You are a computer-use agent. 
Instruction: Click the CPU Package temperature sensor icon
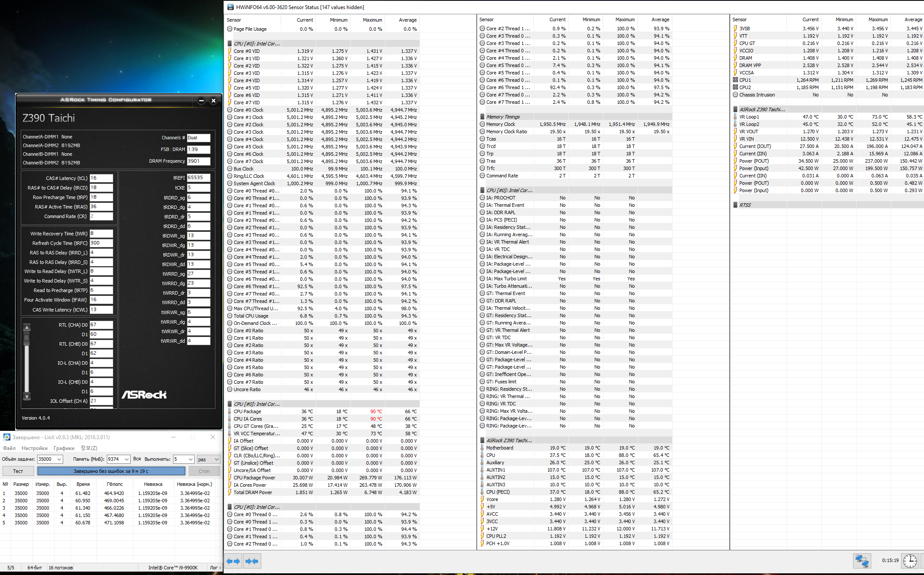230,411
